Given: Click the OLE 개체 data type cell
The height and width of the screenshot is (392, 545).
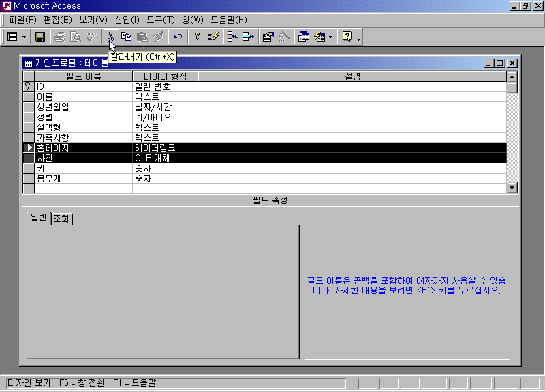Looking at the screenshot, I should click(x=165, y=158).
